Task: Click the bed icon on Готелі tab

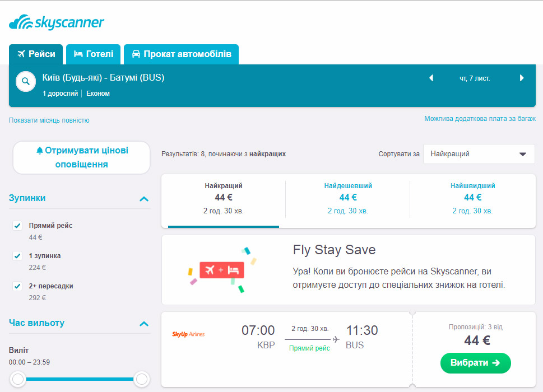Action: click(78, 54)
